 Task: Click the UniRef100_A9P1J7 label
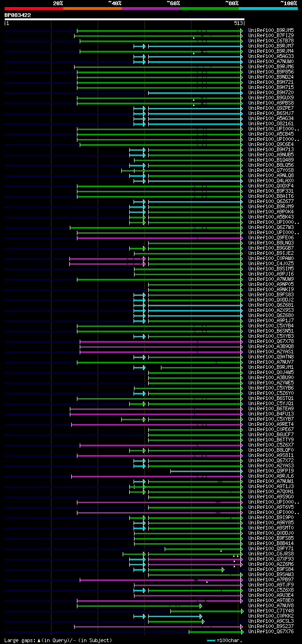click(271, 320)
